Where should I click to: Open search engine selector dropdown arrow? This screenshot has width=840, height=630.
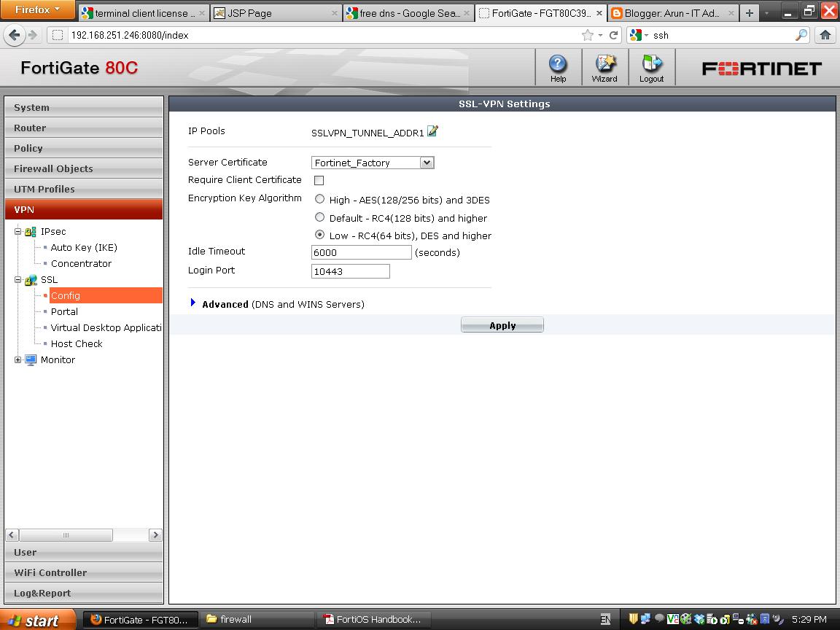click(x=647, y=35)
